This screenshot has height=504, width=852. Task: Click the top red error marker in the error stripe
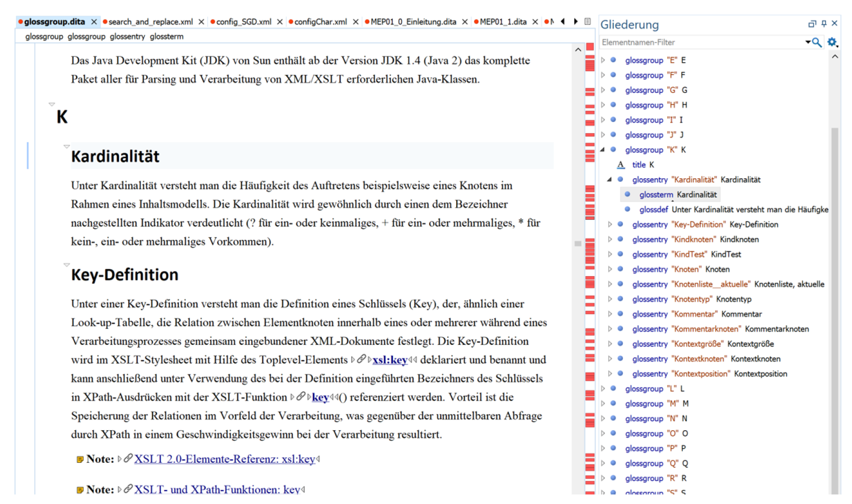click(590, 47)
